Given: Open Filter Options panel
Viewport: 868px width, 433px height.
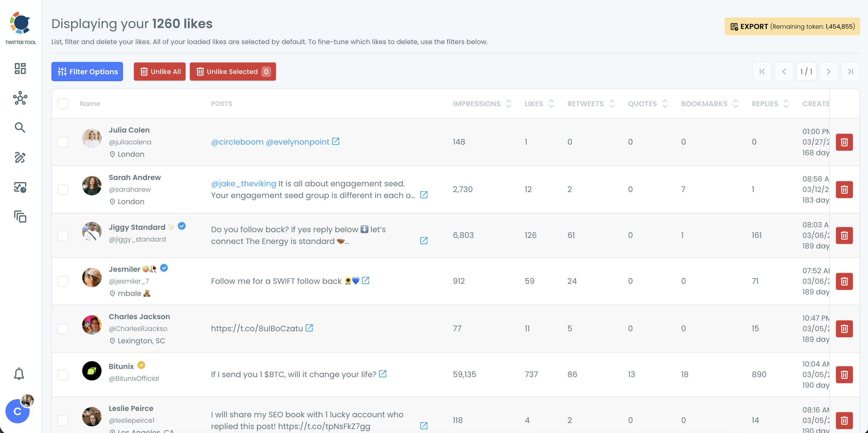Looking at the screenshot, I should 87,71.
